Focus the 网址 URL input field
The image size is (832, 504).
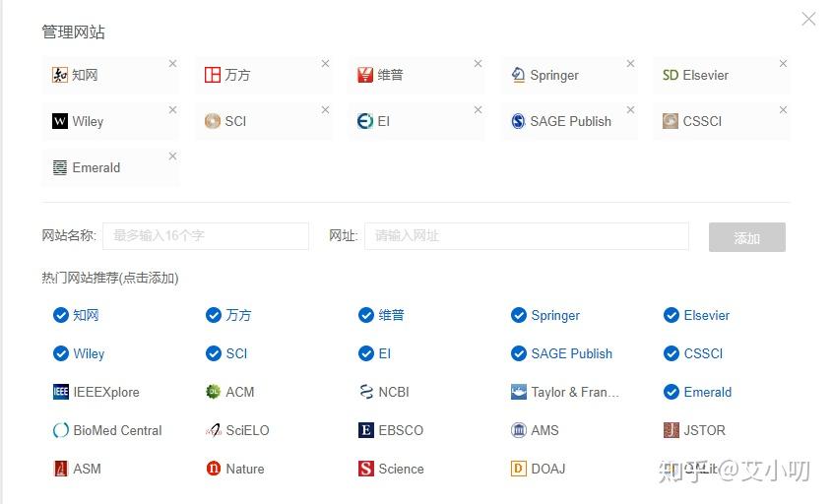[x=527, y=236]
